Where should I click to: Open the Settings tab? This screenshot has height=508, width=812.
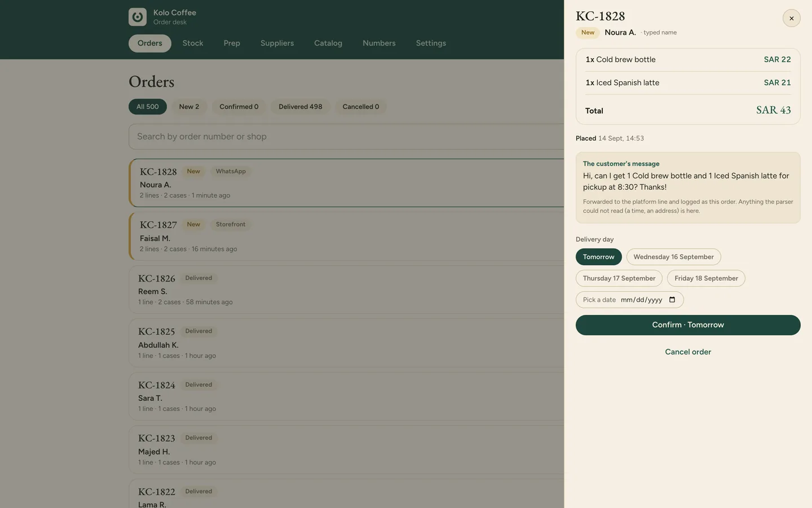[x=431, y=43]
